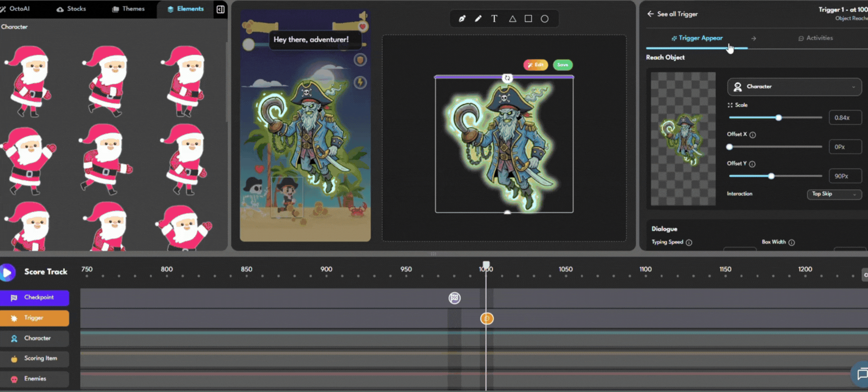Image resolution: width=868 pixels, height=392 pixels.
Task: Open the Themes tab
Action: coord(128,9)
